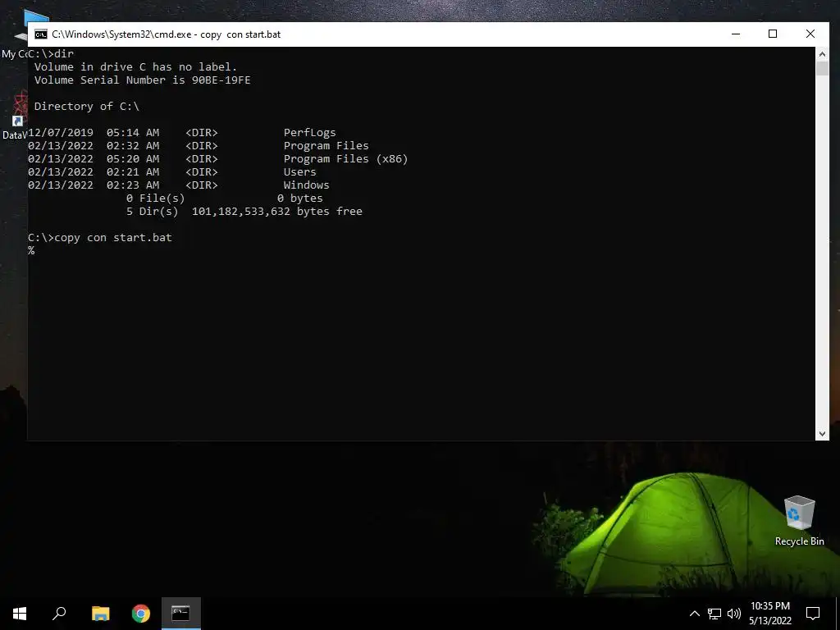The image size is (840, 630).
Task: Click the scroll-down arrow in the console window
Action: pyautogui.click(x=822, y=434)
